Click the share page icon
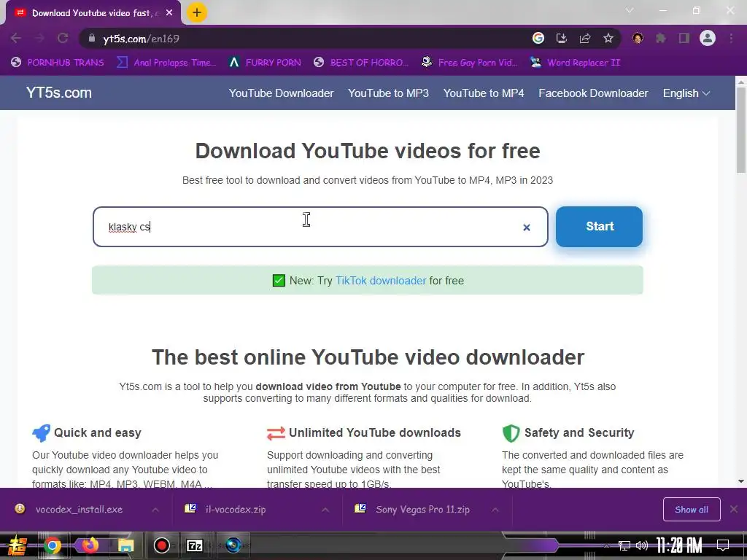The height and width of the screenshot is (560, 747). (x=585, y=38)
